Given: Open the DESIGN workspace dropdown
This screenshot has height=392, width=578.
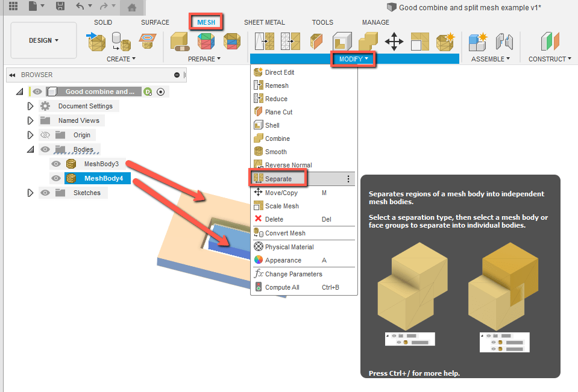Looking at the screenshot, I should tap(43, 40).
